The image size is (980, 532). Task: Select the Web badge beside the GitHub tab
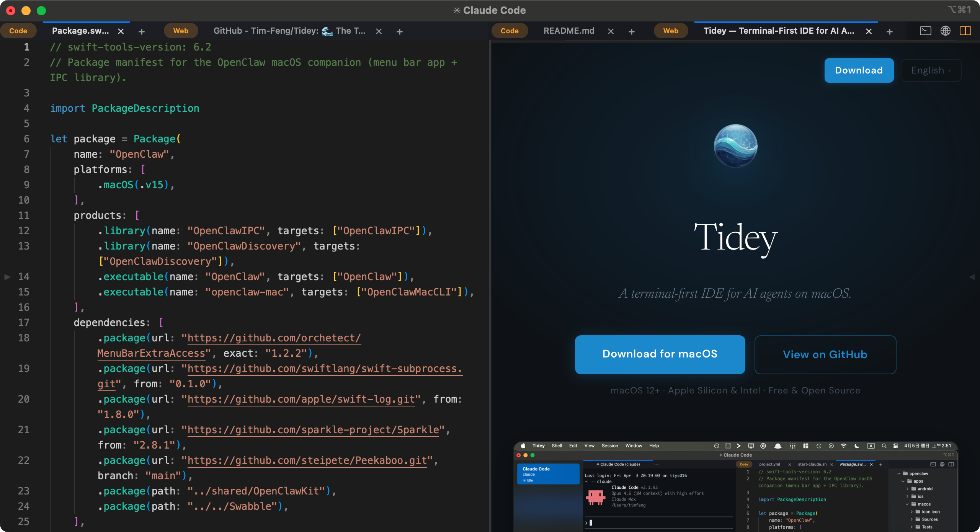[x=181, y=31]
